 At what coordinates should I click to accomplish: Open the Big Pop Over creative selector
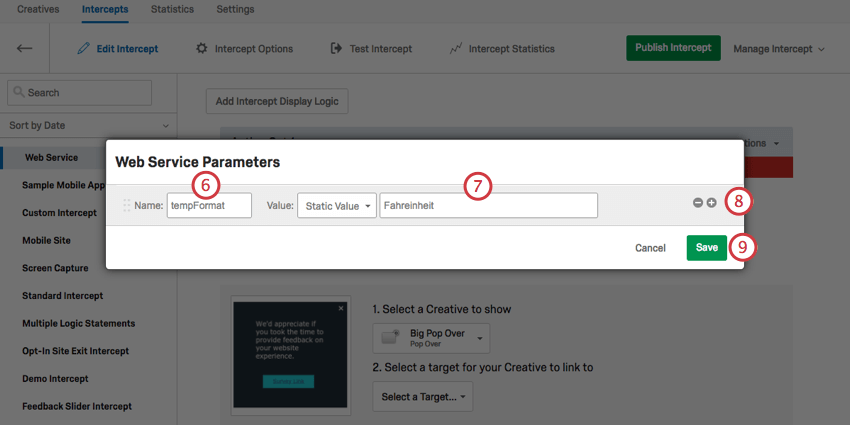(431, 338)
